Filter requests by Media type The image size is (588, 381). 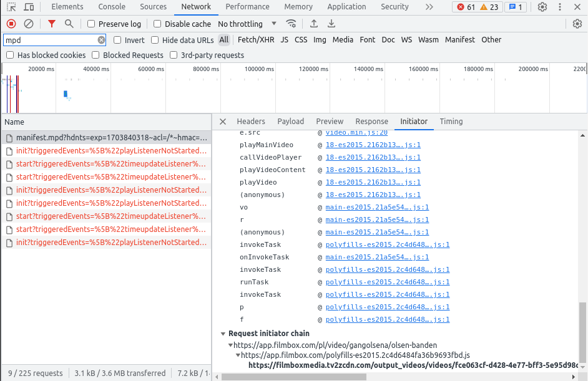343,40
